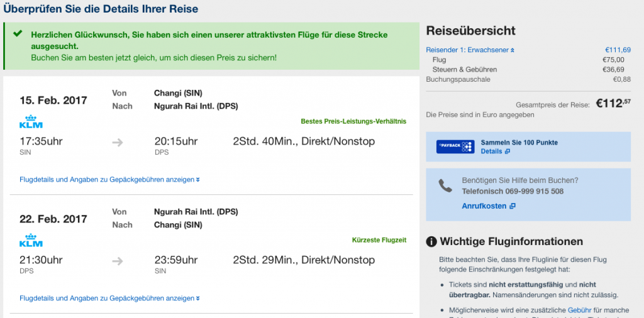Click the arrow between 17:35uhr and 20:15uhr
Viewport: 644px width, 318px height.
118,142
